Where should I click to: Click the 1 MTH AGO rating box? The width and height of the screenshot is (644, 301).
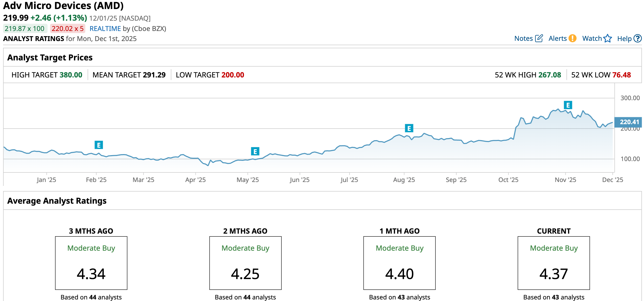coord(399,263)
